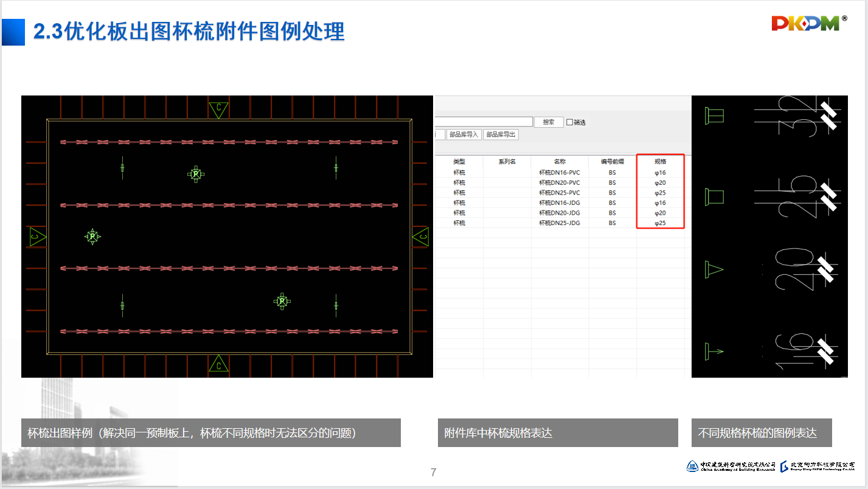Click the search input field

click(484, 122)
